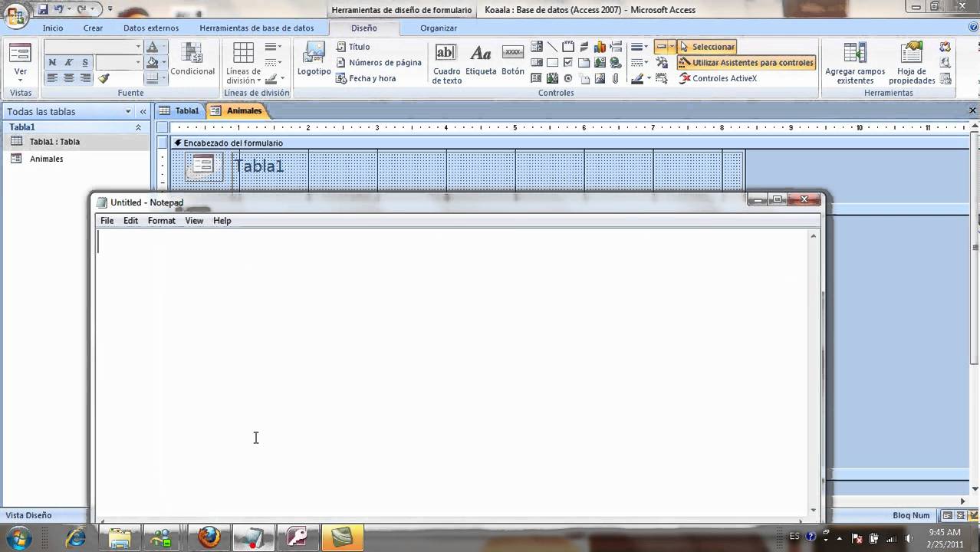Open the font name combo box
Viewport: 980px width, 552px height.
tap(93, 47)
